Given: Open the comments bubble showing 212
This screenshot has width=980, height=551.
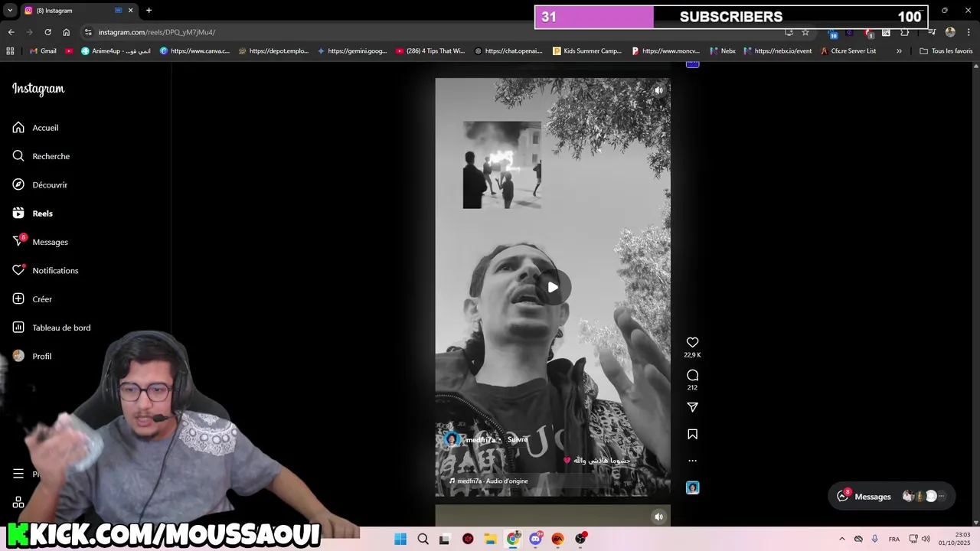Looking at the screenshot, I should tap(692, 376).
